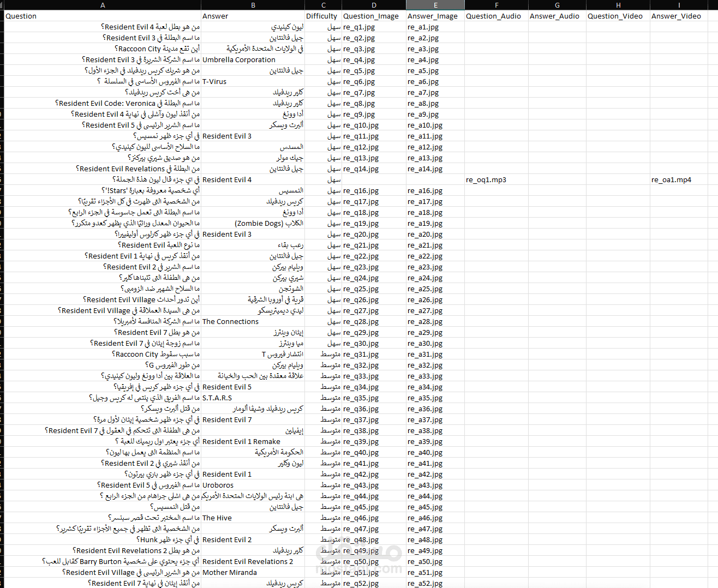Click the 'Resident Evil 1 Remake' cell
Screen dimensions: 718x588
pyautogui.click(x=253, y=441)
